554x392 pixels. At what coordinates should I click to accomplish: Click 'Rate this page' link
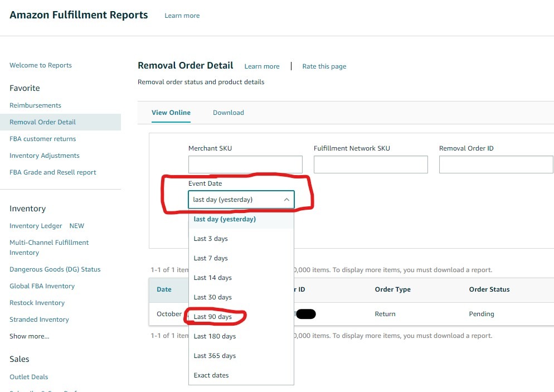(x=324, y=66)
